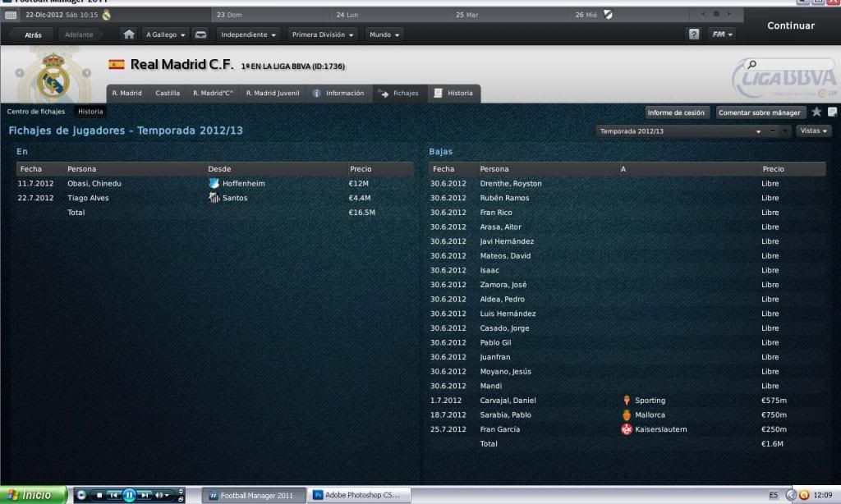Click the Atrás back button

33,34
